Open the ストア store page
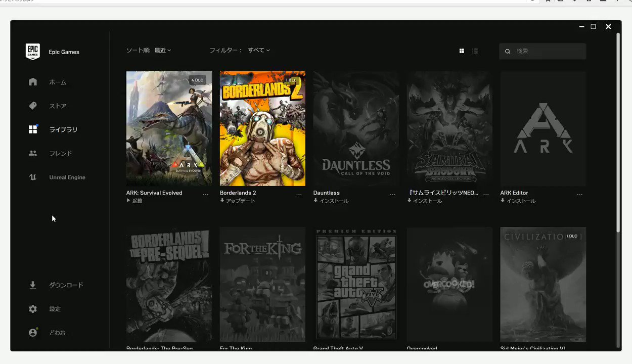 (58, 106)
